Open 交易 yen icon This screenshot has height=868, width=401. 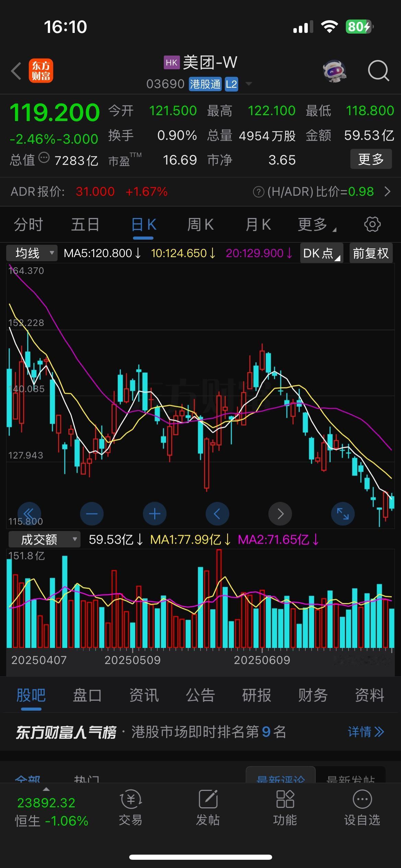131,799
